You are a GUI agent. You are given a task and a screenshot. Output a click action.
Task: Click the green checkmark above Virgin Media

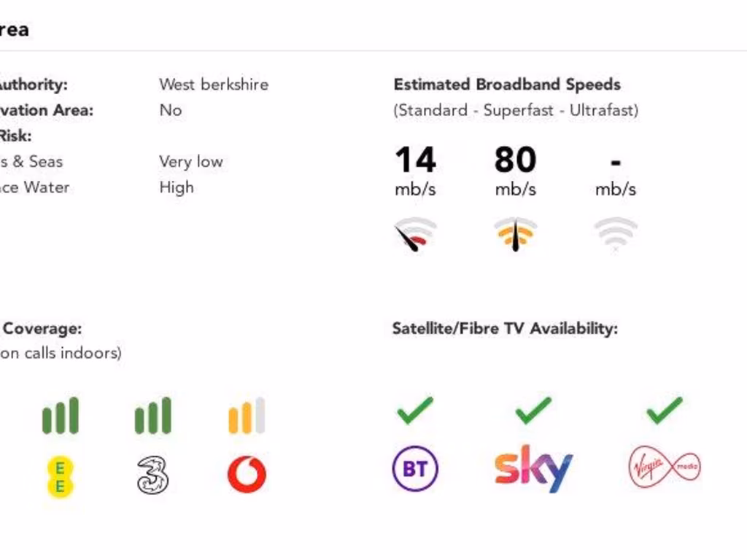coord(664,411)
